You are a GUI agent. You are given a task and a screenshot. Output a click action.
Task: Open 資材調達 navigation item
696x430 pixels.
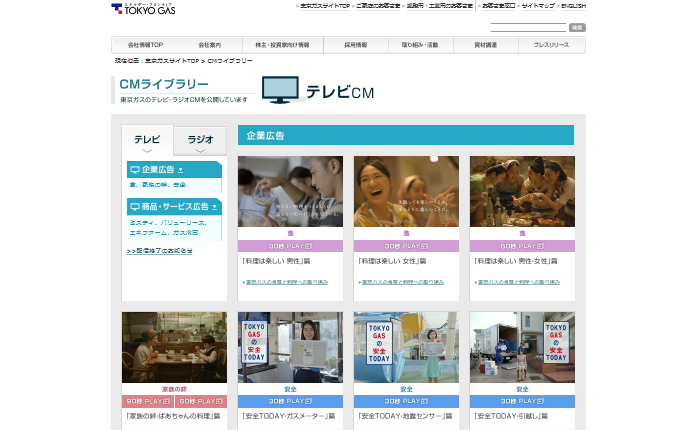[x=486, y=45]
